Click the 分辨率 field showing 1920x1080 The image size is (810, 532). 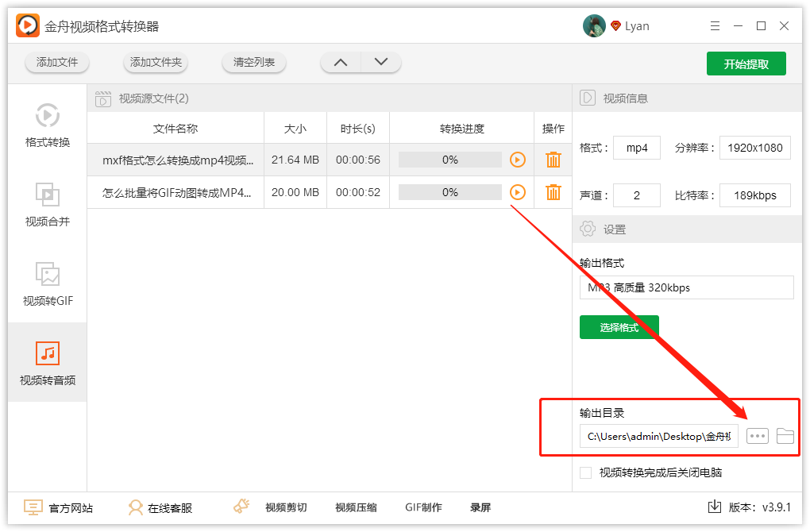click(754, 148)
